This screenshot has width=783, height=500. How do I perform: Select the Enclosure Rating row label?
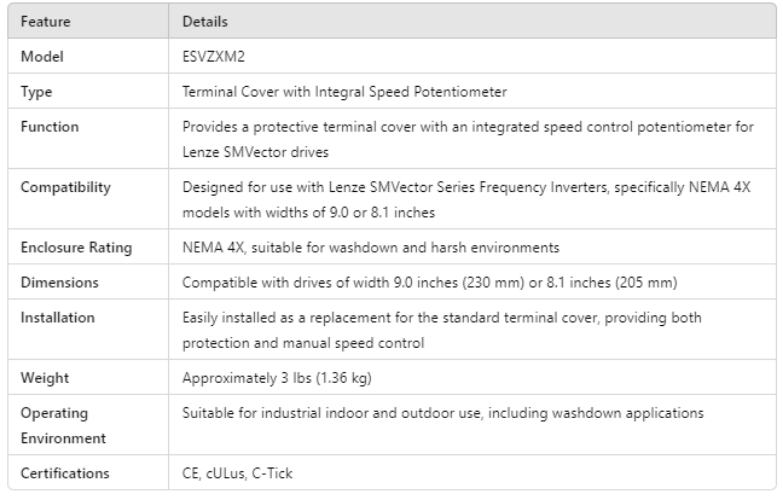pos(73,246)
